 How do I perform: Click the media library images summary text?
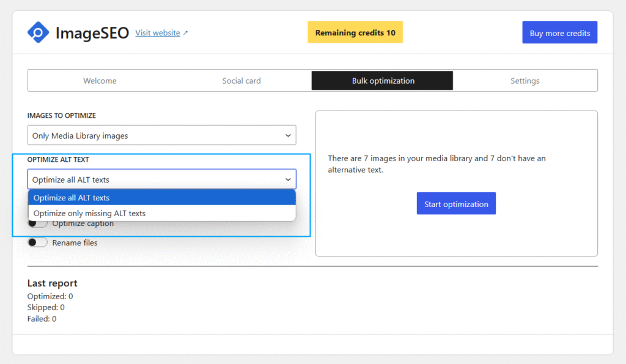click(436, 164)
